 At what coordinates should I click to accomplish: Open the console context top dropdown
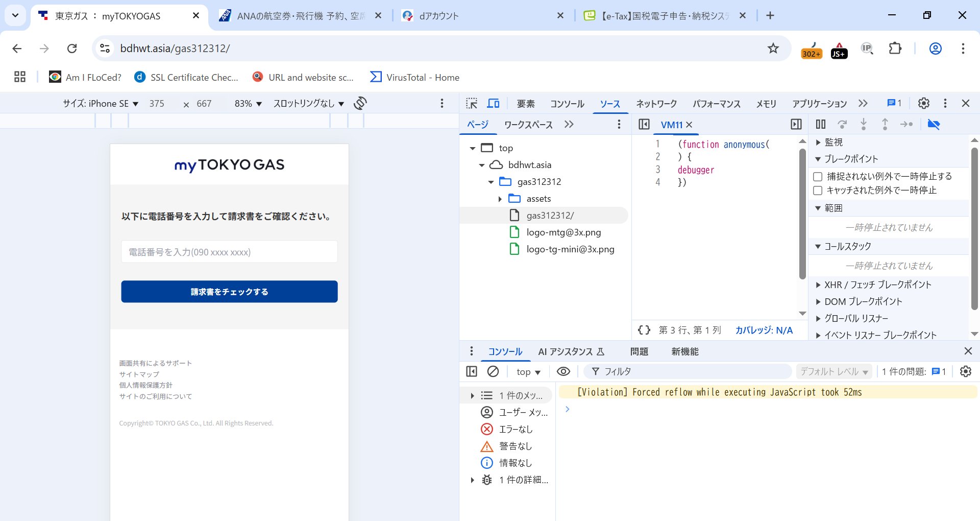coord(528,372)
